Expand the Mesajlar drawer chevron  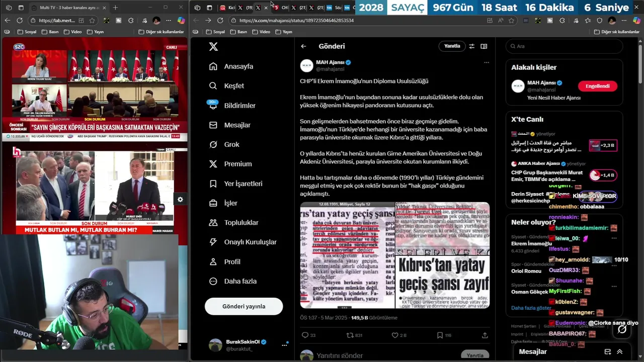pyautogui.click(x=619, y=352)
